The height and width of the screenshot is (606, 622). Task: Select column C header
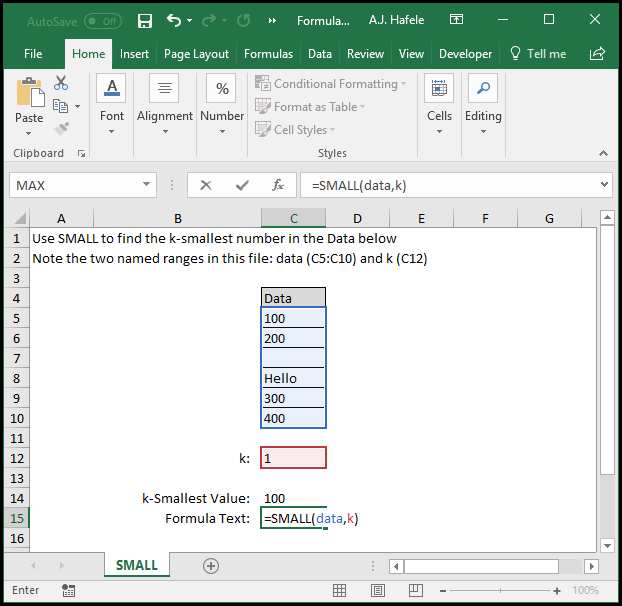pos(294,218)
